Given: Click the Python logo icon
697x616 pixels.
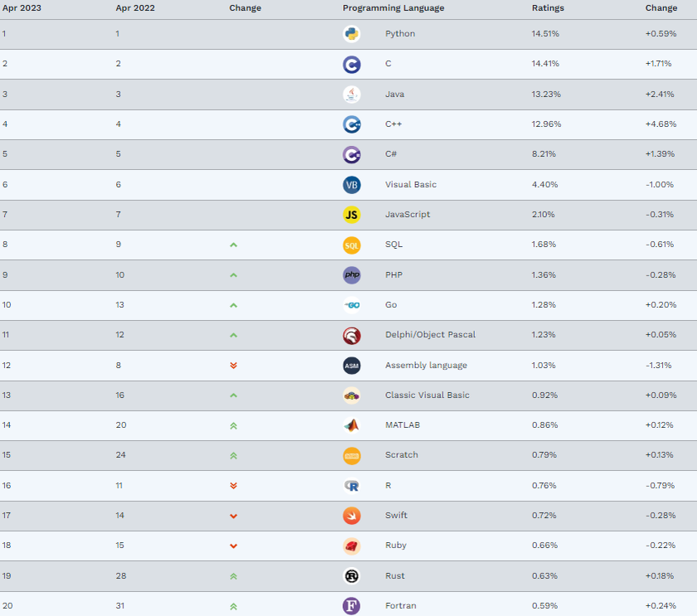Looking at the screenshot, I should (x=351, y=34).
